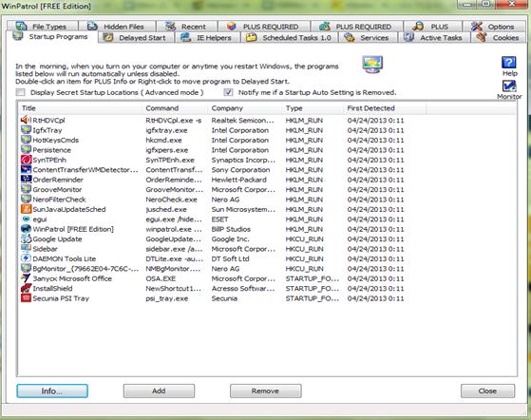531x420 pixels.
Task: Select the jusched.exe command cell
Action: pyautogui.click(x=166, y=210)
